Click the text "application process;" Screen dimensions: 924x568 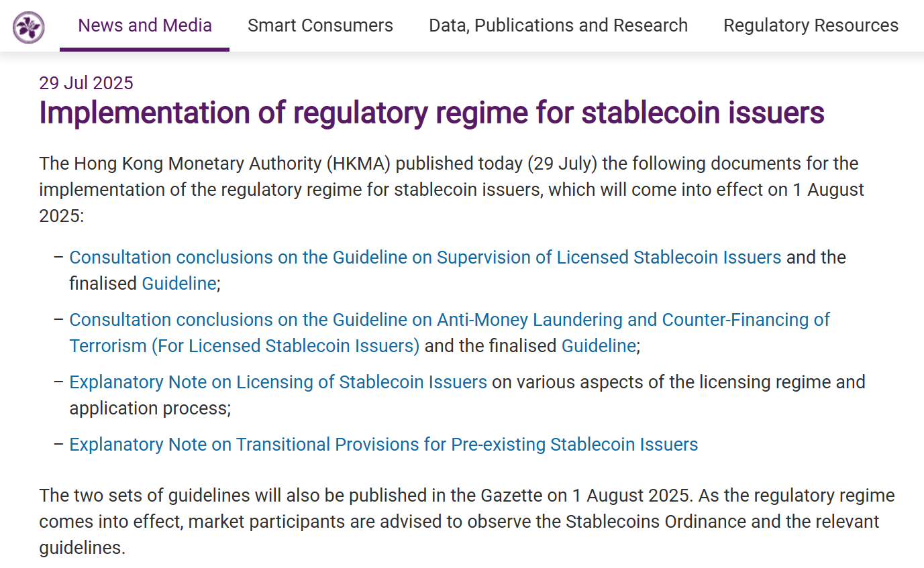click(150, 408)
